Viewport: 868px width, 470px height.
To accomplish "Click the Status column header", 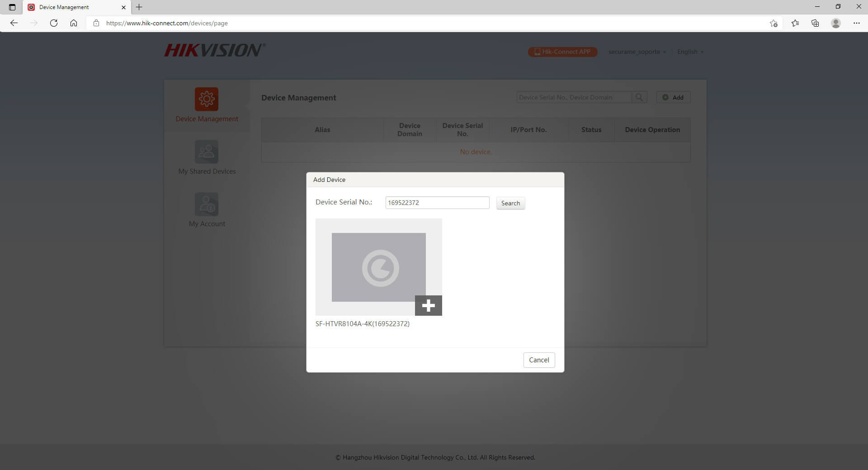I will click(x=591, y=130).
